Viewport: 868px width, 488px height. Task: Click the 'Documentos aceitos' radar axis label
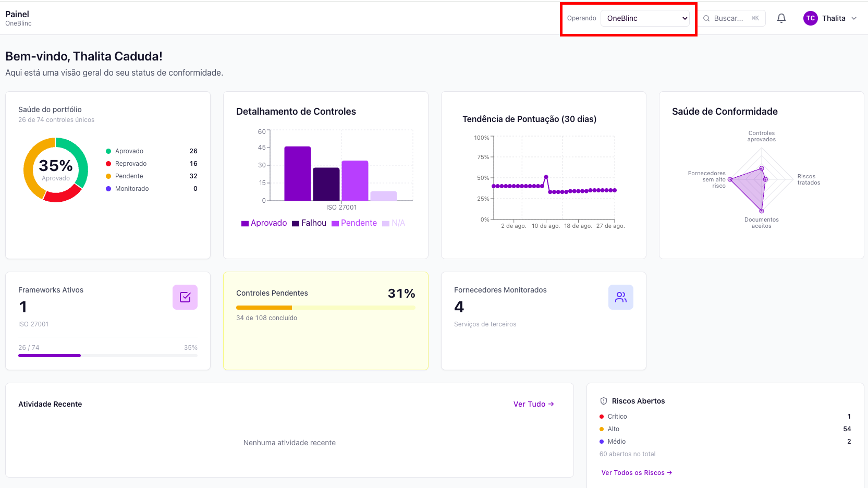click(x=762, y=223)
